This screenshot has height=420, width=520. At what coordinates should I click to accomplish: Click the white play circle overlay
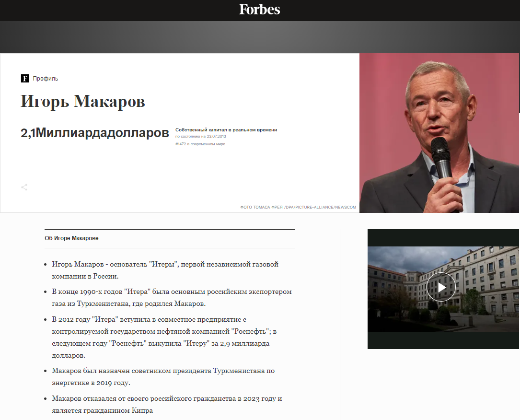coord(441,287)
